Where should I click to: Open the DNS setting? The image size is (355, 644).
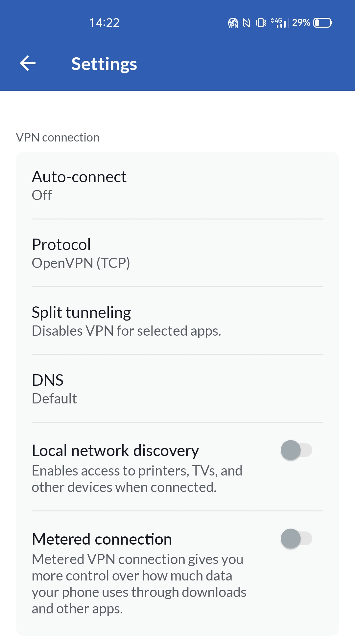point(177,389)
